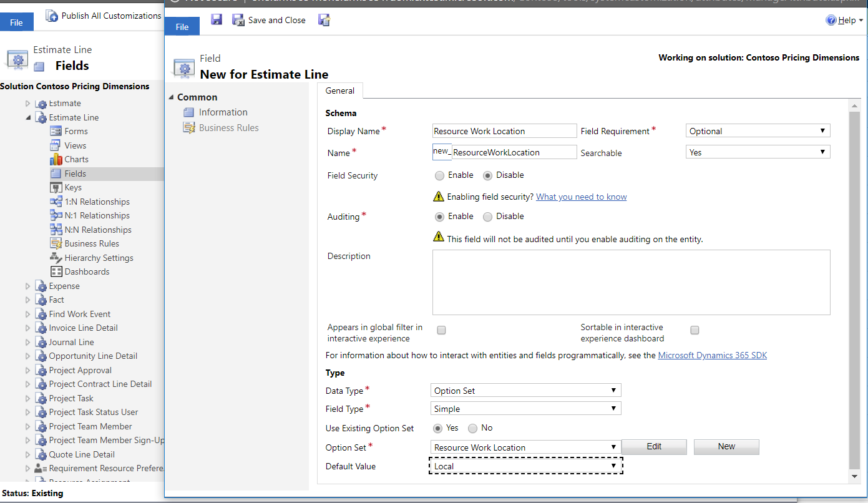The width and height of the screenshot is (868, 503).
Task: Disable Field Security
Action: tap(488, 175)
